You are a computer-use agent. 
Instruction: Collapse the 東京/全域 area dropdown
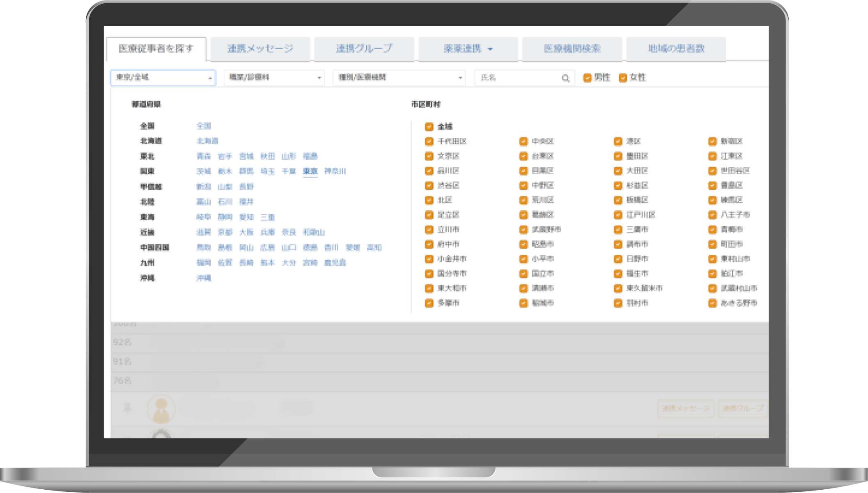[163, 78]
